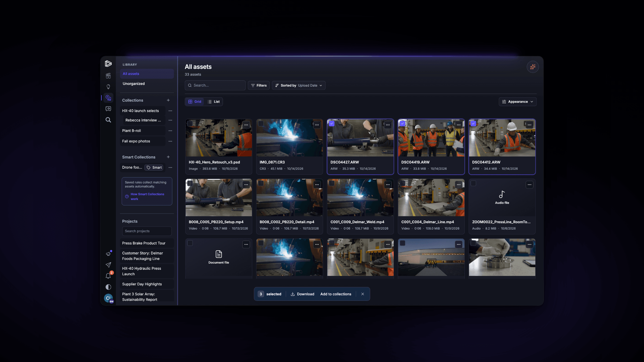Screen dimensions: 644x362
Task: Click the asset Search field
Action: coord(215,86)
